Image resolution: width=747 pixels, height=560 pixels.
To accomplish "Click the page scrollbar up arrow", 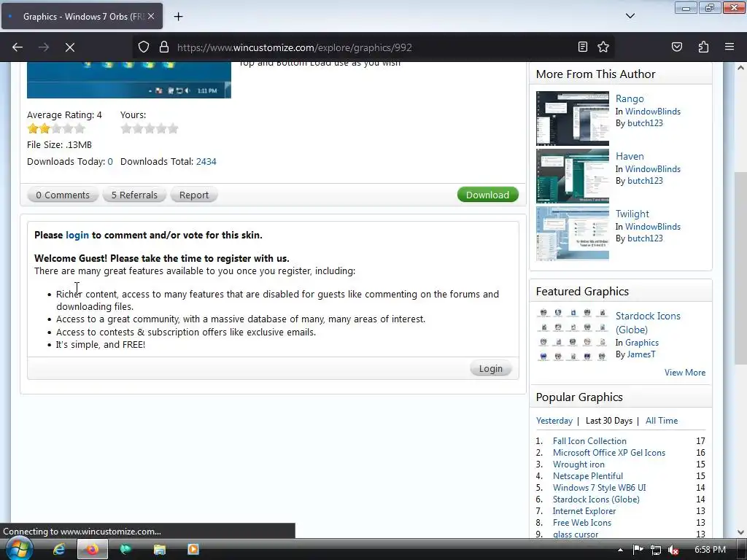I will coord(740,68).
